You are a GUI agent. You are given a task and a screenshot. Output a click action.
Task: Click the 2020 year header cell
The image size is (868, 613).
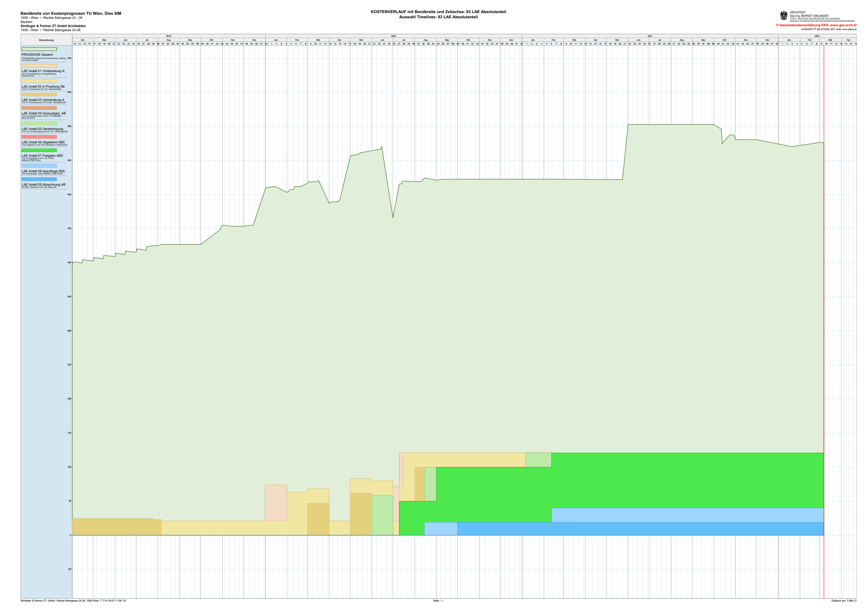coord(393,36)
